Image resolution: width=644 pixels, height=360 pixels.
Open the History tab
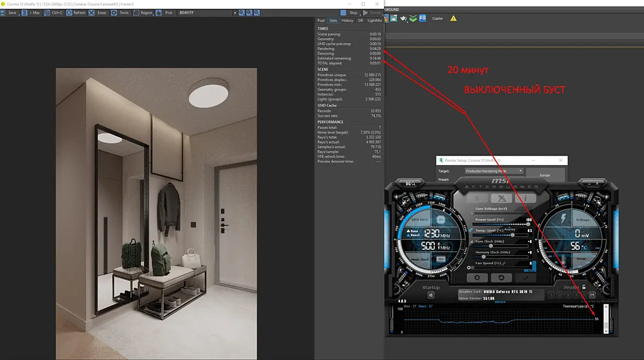pyautogui.click(x=347, y=21)
